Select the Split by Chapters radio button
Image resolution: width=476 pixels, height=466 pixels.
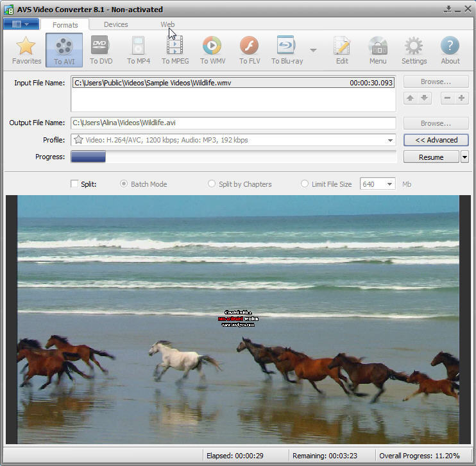click(x=212, y=184)
